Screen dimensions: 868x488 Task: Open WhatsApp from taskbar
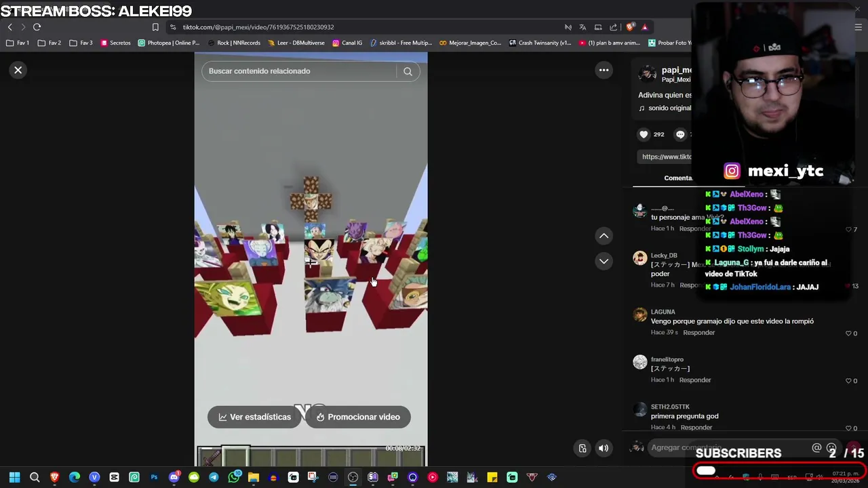[x=233, y=477]
